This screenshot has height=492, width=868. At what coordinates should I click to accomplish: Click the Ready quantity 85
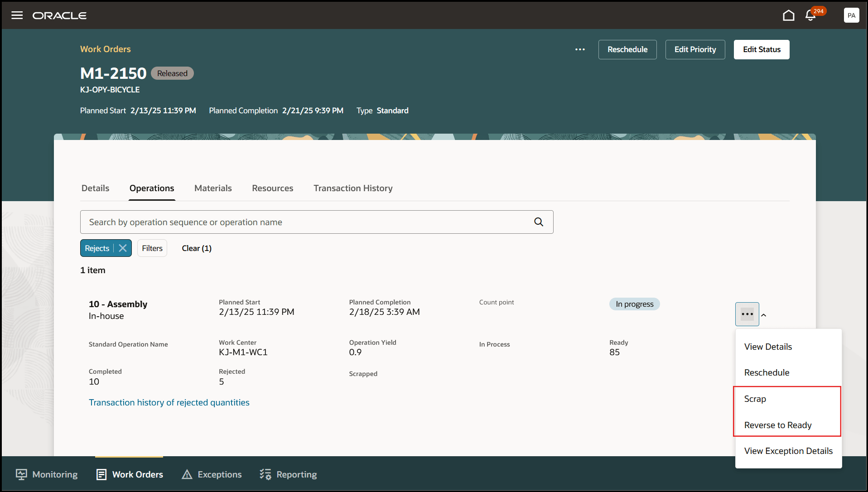coord(614,352)
